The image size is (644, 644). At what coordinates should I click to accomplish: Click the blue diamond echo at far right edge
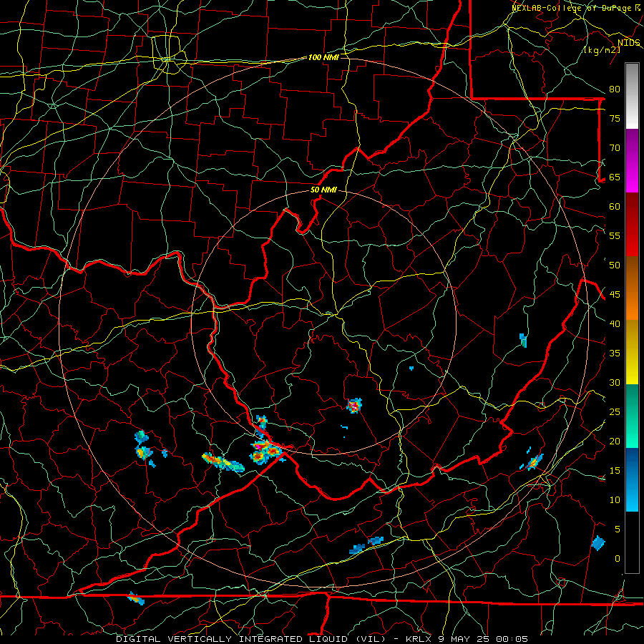click(x=598, y=543)
